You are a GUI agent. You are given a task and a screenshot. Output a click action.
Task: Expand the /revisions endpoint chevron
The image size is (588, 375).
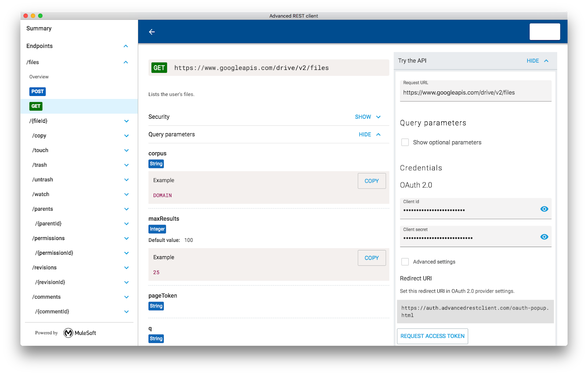click(x=126, y=268)
